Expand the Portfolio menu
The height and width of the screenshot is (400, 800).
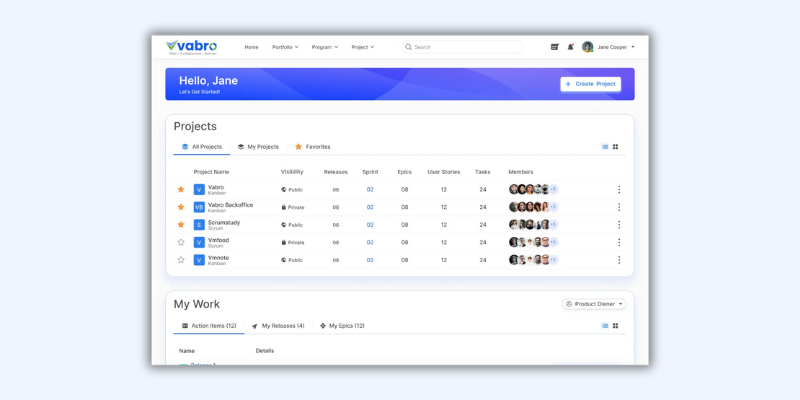pos(285,47)
